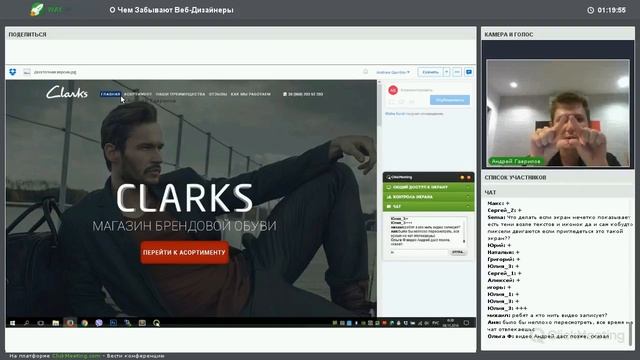Open the Photoshop icon on the taskbar
The height and width of the screenshot is (360, 640).
(113, 323)
